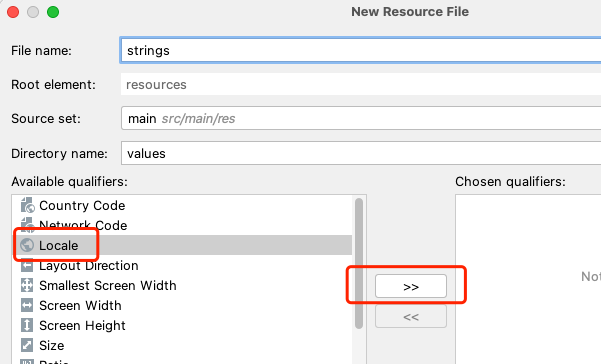Click the Available qualifiers list scrollbar
The image size is (601, 364).
pyautogui.click(x=359, y=264)
